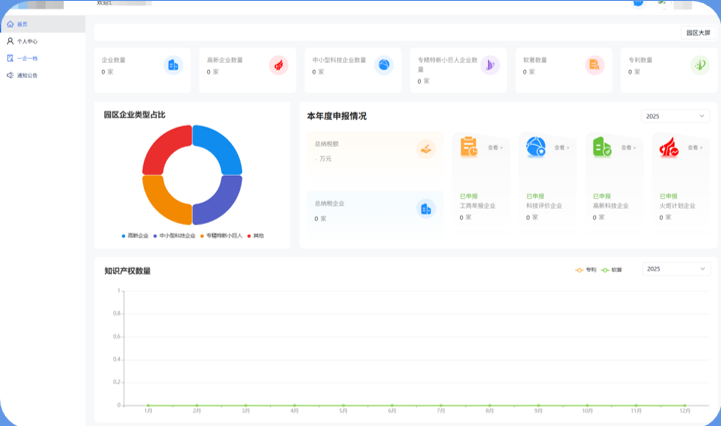Expand 查看 on the 高新科技企业 card

628,148
